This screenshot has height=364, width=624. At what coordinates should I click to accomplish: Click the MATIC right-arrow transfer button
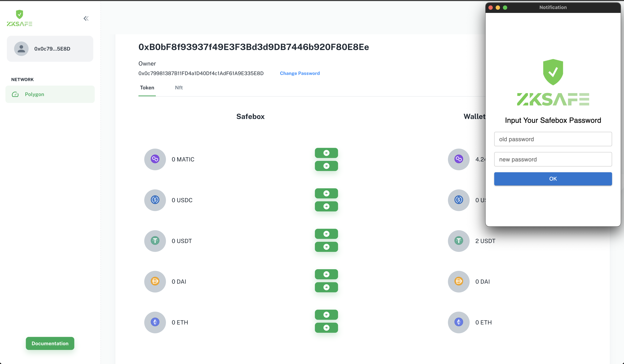pyautogui.click(x=326, y=166)
